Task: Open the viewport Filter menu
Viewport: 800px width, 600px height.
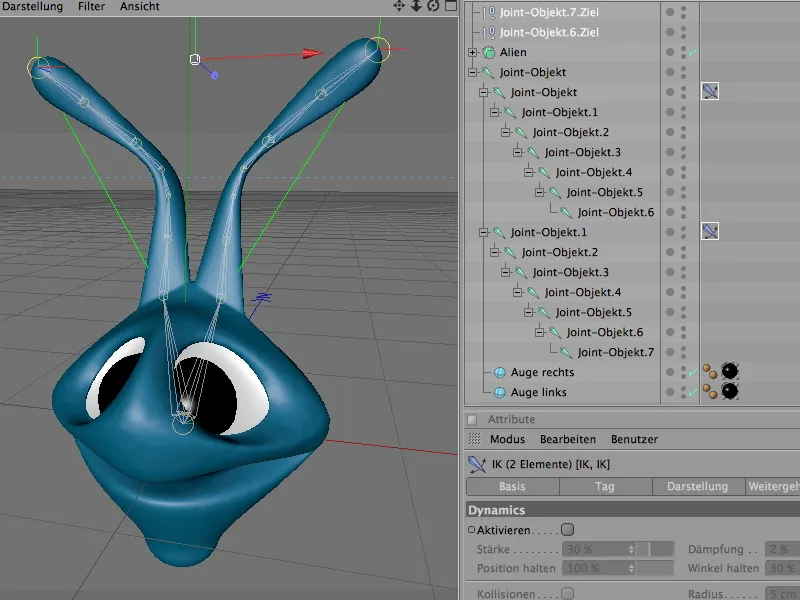Action: [91, 6]
